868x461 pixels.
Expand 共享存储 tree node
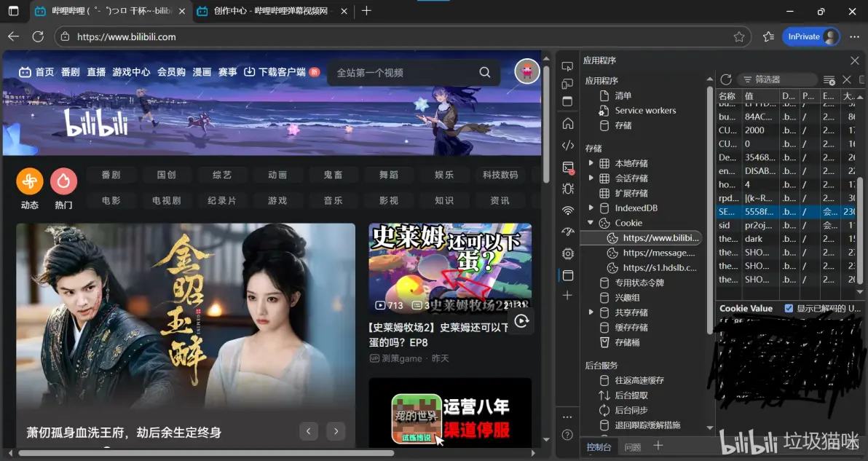(591, 312)
